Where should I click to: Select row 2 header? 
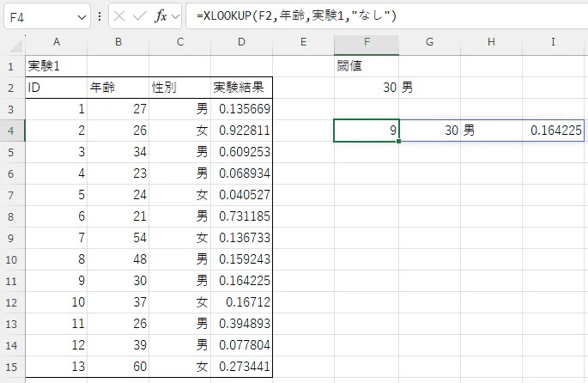pos(11,88)
